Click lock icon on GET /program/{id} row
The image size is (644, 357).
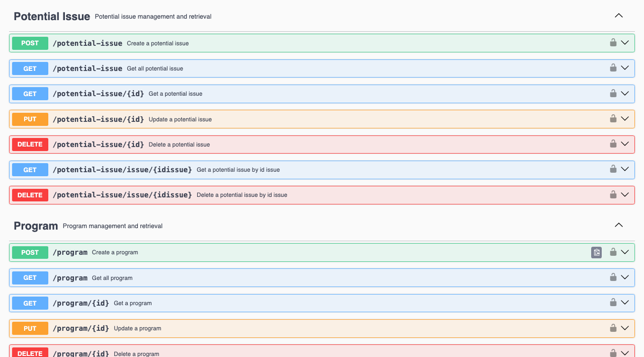pyautogui.click(x=613, y=303)
